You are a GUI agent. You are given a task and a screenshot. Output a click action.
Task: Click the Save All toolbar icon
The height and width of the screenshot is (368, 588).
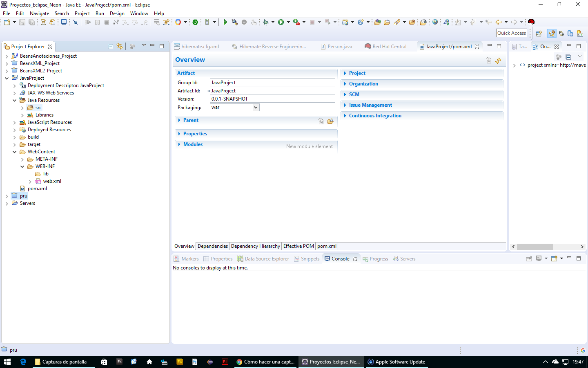coord(31,22)
